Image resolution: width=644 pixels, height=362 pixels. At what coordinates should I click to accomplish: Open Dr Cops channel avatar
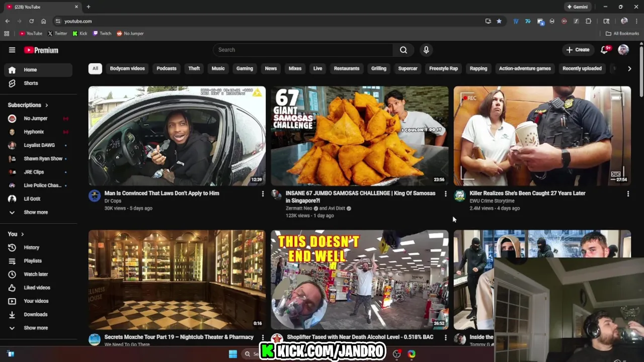[95, 196]
